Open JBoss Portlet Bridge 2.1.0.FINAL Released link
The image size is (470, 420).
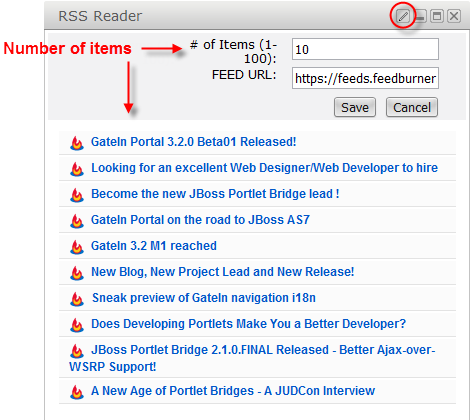[x=252, y=358]
